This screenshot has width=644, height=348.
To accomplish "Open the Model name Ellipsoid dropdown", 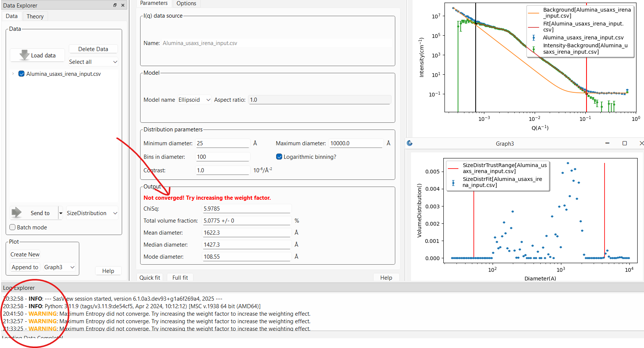I will (194, 100).
